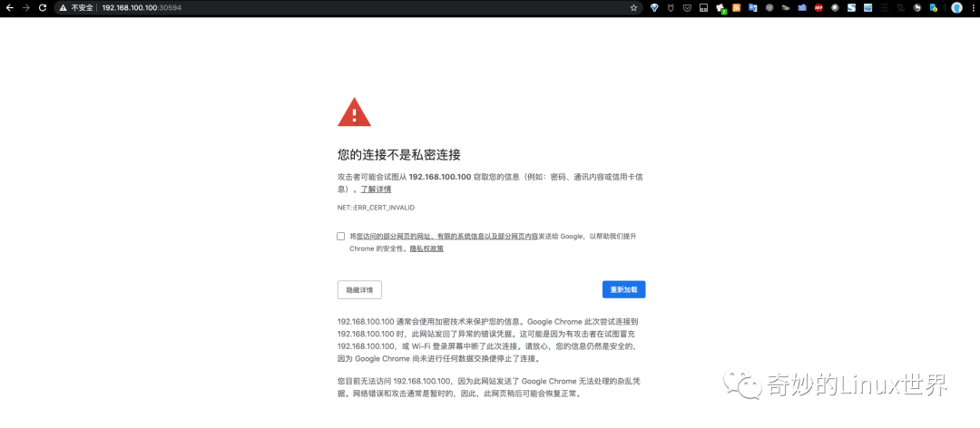Image resolution: width=980 pixels, height=428 pixels.
Task: Click the address bar URL 192.168.100.100:30594
Action: (142, 8)
